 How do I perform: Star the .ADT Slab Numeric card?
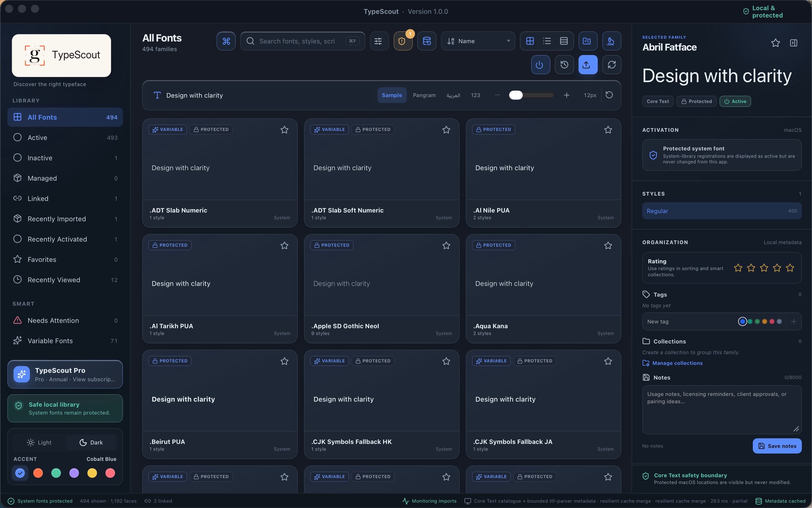pos(284,130)
